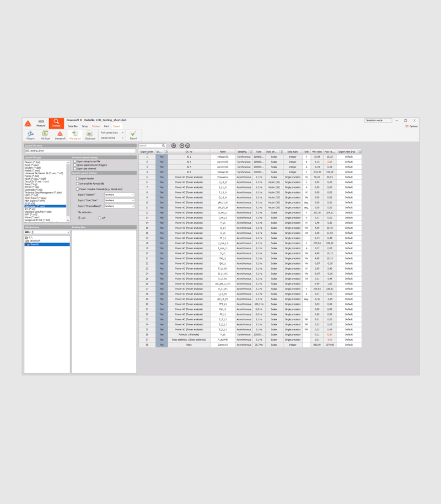Select the Exports folder in directory tree

47,244
